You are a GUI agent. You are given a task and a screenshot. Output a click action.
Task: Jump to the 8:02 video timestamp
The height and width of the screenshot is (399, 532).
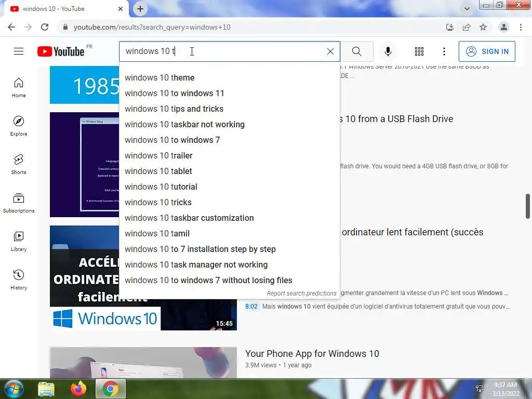[251, 307]
